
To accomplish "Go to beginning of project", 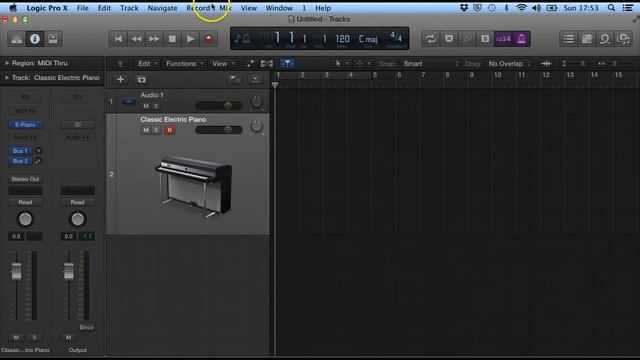I will point(118,39).
